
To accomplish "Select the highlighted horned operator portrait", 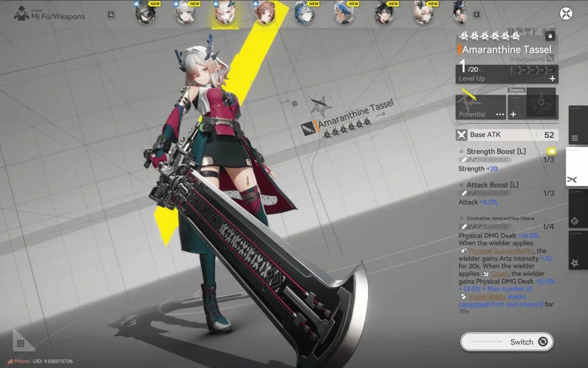I will 225,13.
